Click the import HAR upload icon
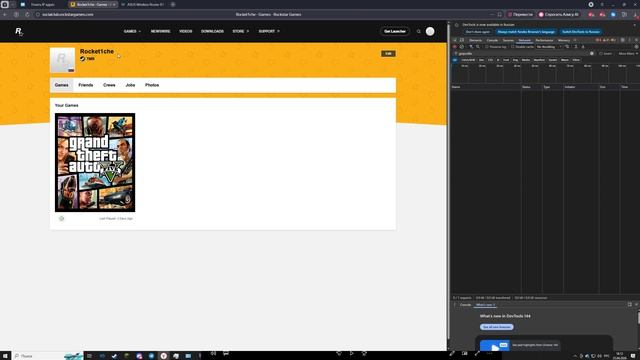The height and width of the screenshot is (360, 640). (x=576, y=47)
